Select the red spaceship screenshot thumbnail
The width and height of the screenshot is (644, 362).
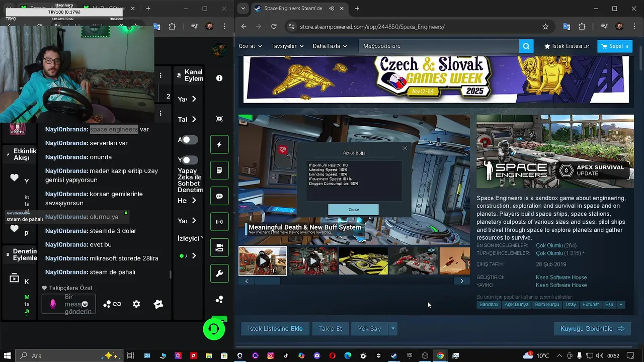coord(414,260)
